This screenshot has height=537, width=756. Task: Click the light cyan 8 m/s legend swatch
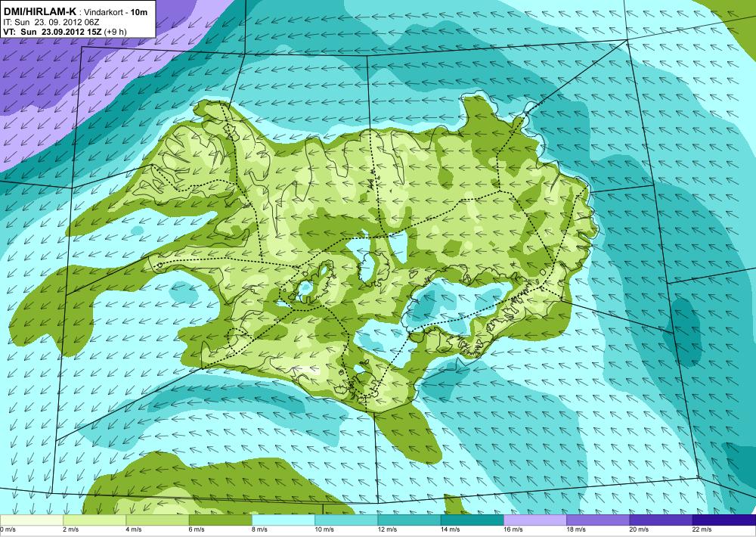pyautogui.click(x=283, y=520)
